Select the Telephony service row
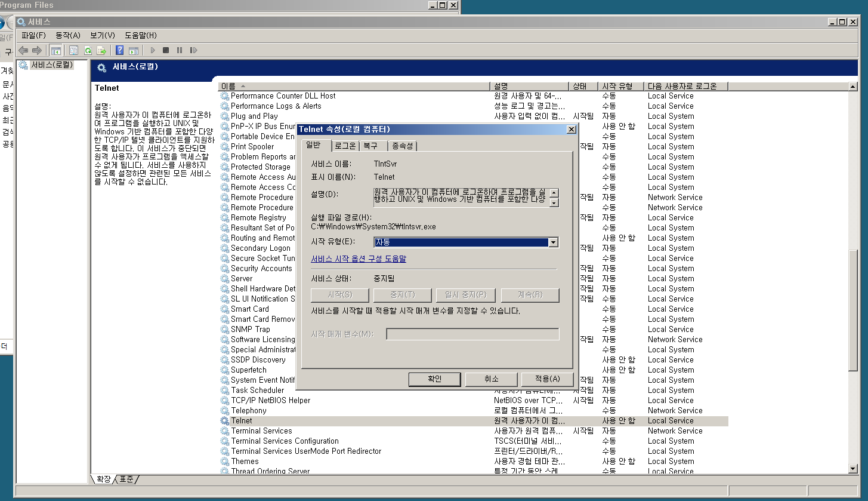 point(474,410)
